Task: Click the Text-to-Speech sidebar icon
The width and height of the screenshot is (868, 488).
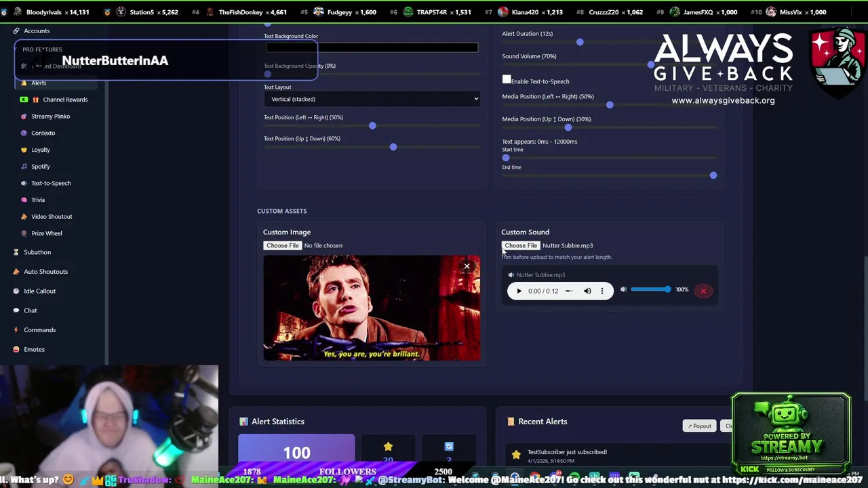Action: (24, 183)
